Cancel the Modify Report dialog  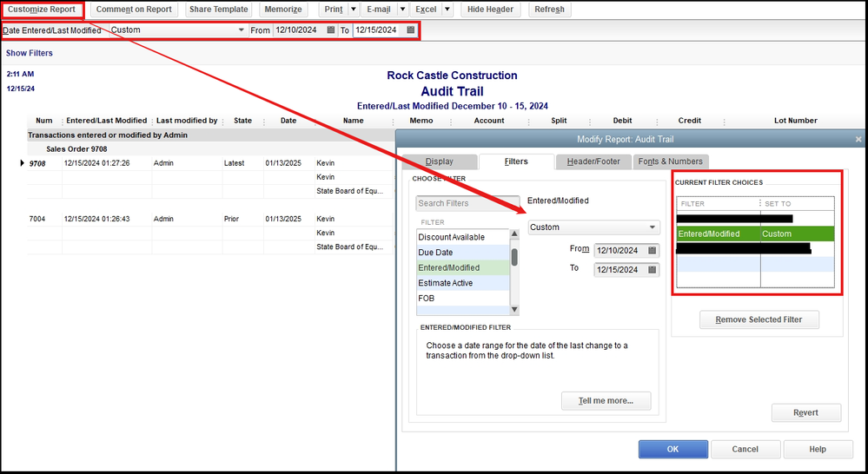(x=745, y=449)
